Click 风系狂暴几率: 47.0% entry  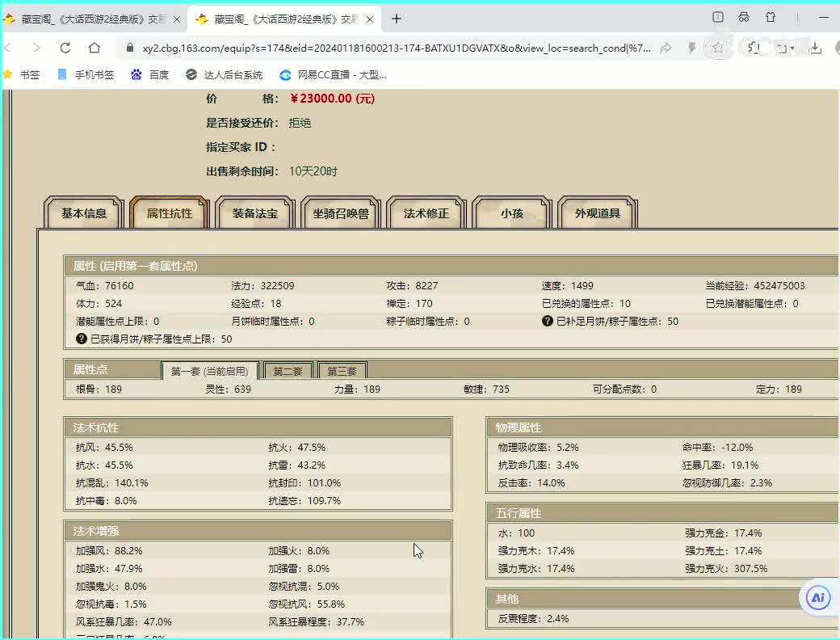(x=124, y=621)
